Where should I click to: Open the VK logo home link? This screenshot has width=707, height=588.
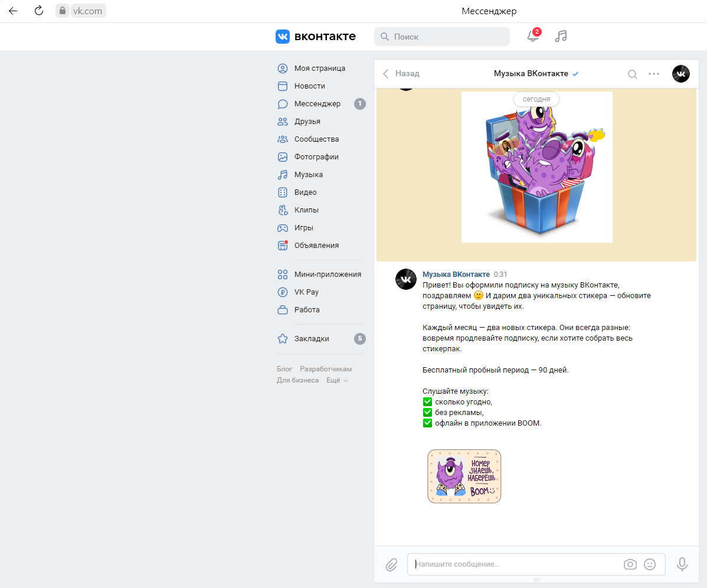(316, 37)
